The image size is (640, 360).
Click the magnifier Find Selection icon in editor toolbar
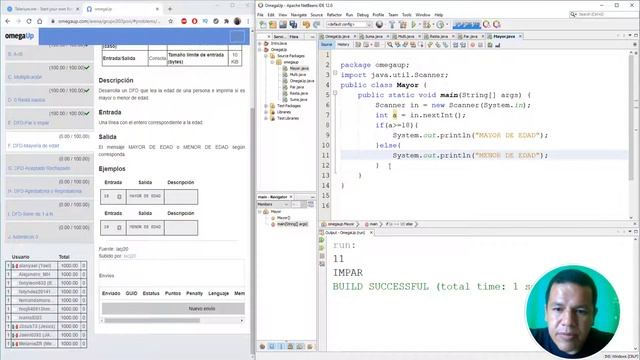pyautogui.click(x=390, y=45)
